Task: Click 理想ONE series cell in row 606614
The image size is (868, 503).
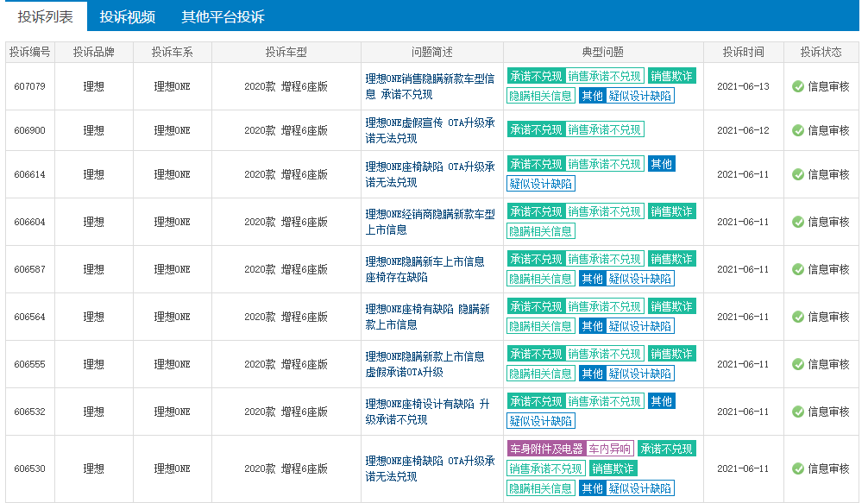Action: click(173, 175)
